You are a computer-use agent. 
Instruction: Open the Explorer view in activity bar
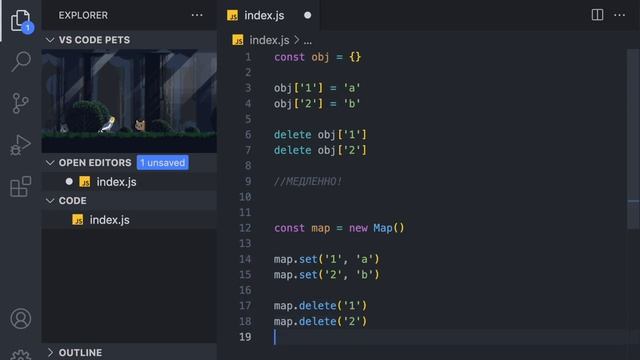click(x=21, y=20)
